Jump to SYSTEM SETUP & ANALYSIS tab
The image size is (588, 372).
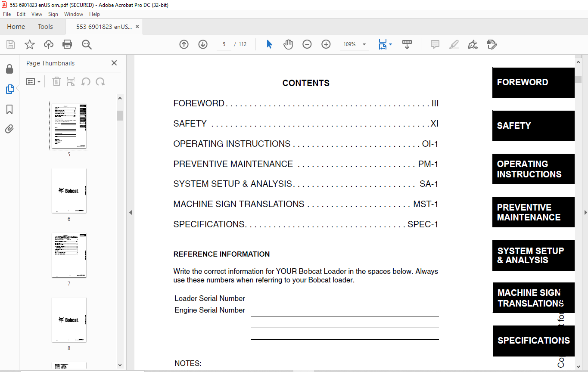[533, 255]
